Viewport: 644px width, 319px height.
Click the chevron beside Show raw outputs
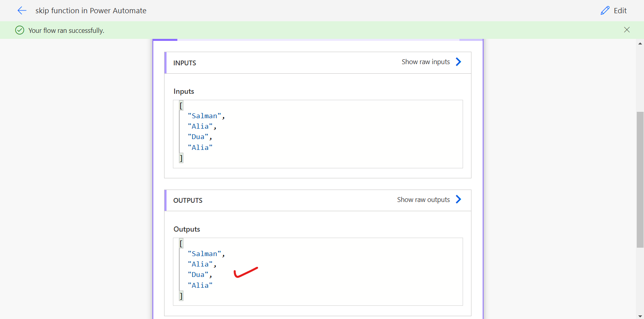point(459,200)
